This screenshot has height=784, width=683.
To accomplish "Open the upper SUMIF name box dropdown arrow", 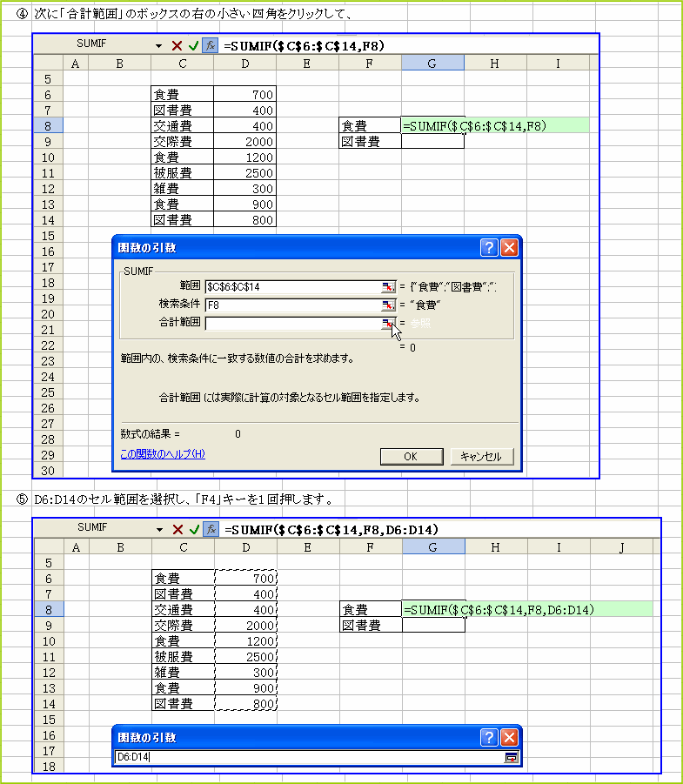I will [158, 46].
